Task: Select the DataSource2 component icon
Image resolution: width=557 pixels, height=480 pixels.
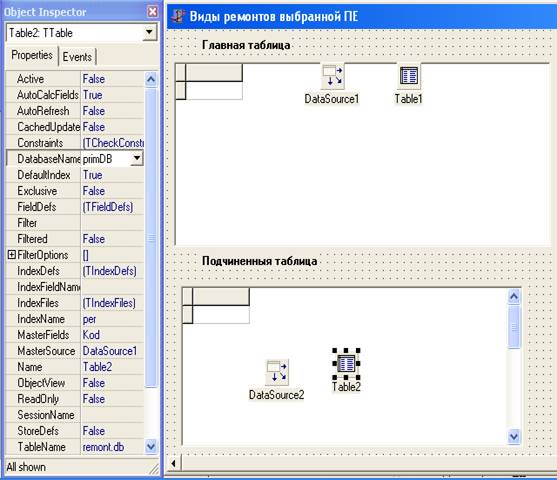Action: coord(277,372)
